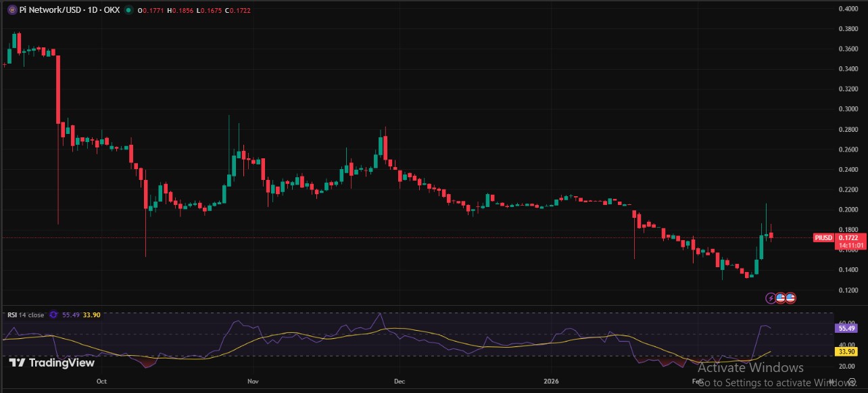Viewport: 868px width, 393px height.
Task: Click the first US flag economic event icon
Action: (x=780, y=298)
